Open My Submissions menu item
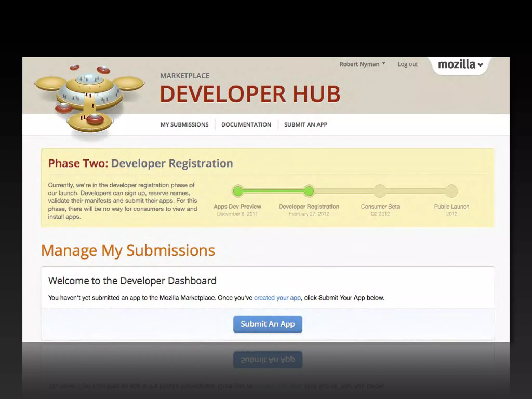532x399 pixels. 184,125
